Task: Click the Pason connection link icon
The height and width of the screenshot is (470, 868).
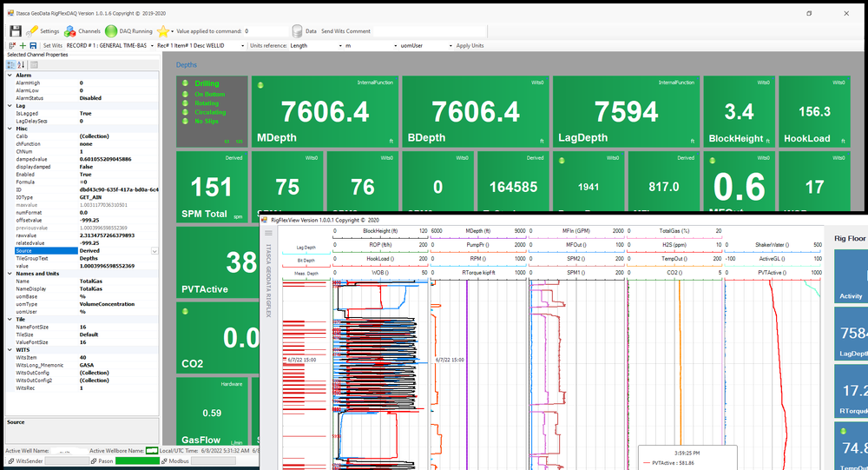Action: pyautogui.click(x=93, y=461)
